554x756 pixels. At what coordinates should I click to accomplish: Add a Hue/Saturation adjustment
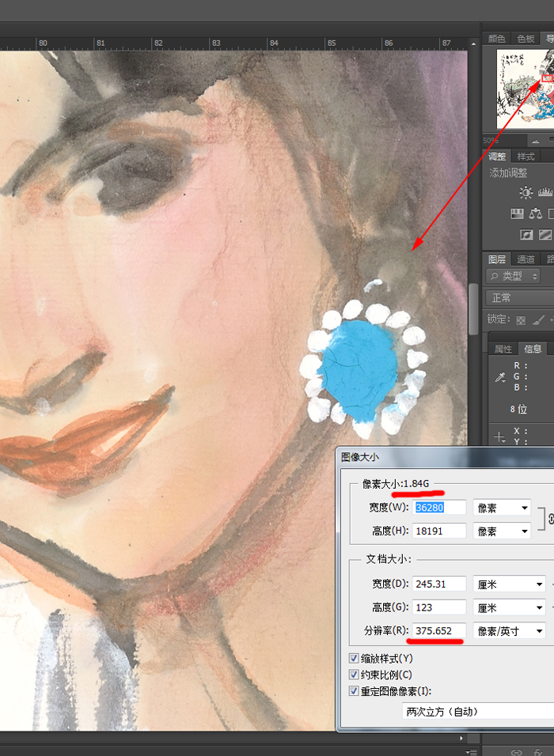pos(518,214)
